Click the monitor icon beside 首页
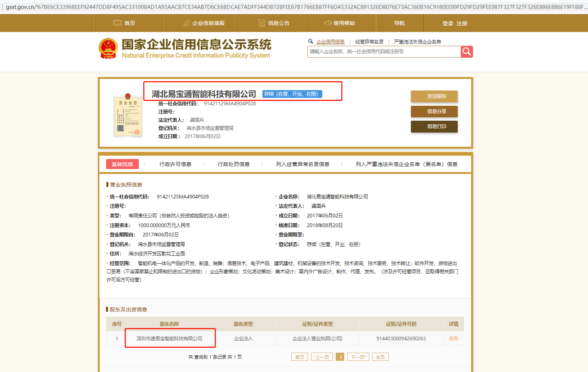 117,23
